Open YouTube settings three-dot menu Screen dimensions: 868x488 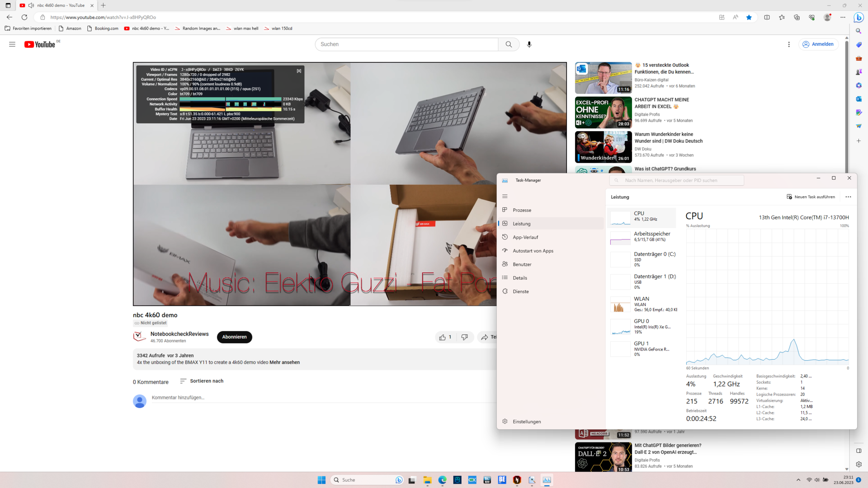(789, 44)
